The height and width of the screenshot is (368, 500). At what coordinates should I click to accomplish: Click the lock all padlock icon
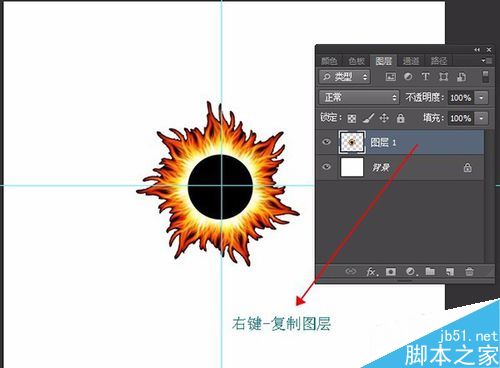coord(400,118)
